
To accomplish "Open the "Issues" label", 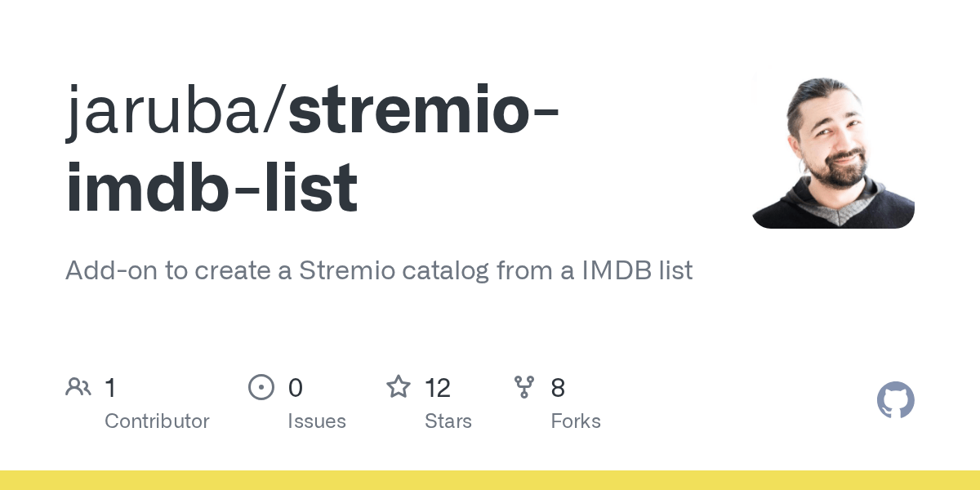I will (x=317, y=421).
